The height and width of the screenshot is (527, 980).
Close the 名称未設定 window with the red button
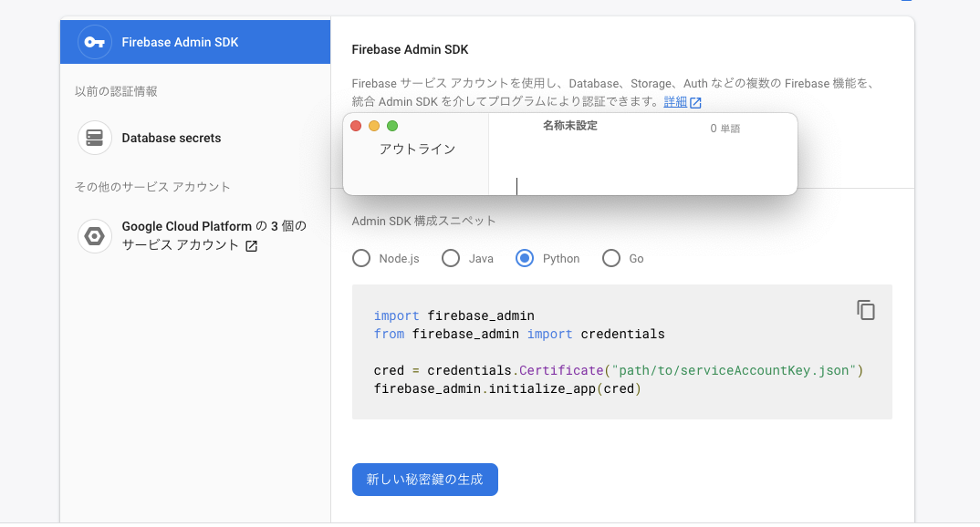tap(356, 126)
